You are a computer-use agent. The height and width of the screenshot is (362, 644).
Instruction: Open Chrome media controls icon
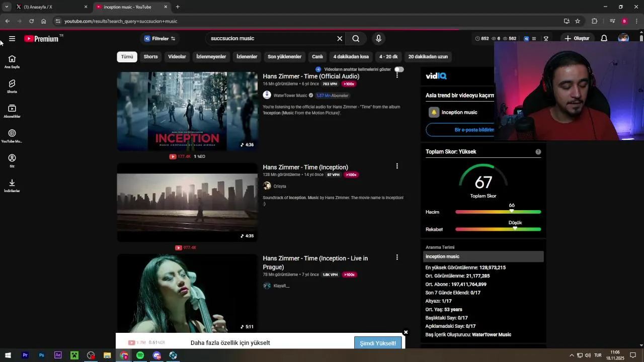[612, 21]
